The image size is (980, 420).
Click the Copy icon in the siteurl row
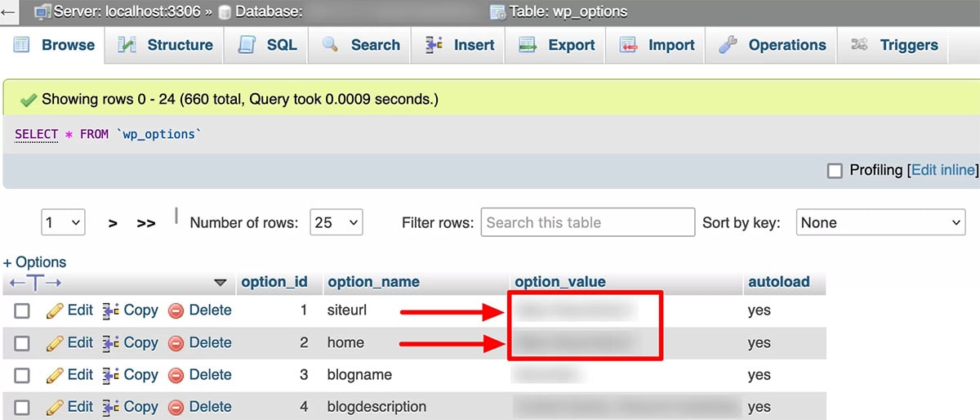[x=111, y=311]
